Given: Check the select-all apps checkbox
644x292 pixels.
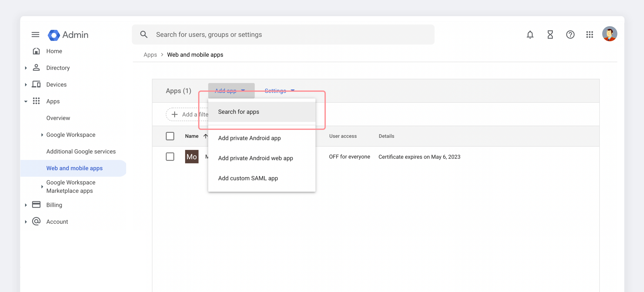Looking at the screenshot, I should coord(170,136).
